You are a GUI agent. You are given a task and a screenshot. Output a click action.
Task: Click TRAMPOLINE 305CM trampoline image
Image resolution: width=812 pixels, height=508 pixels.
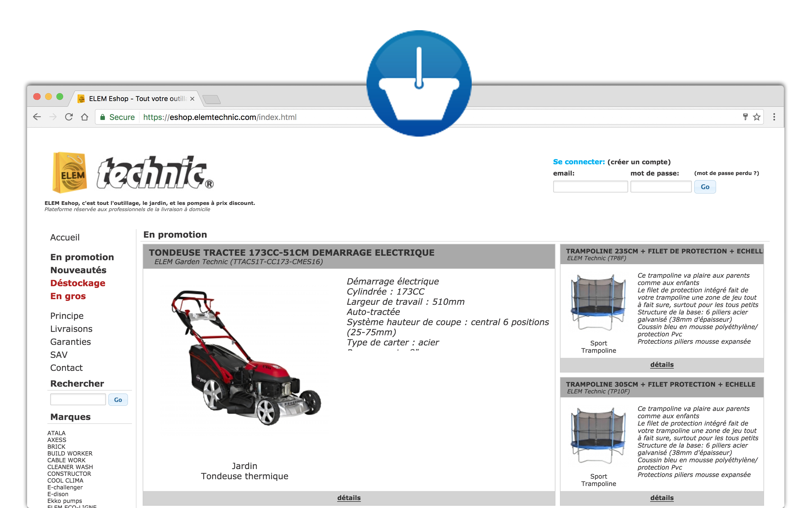(x=599, y=436)
